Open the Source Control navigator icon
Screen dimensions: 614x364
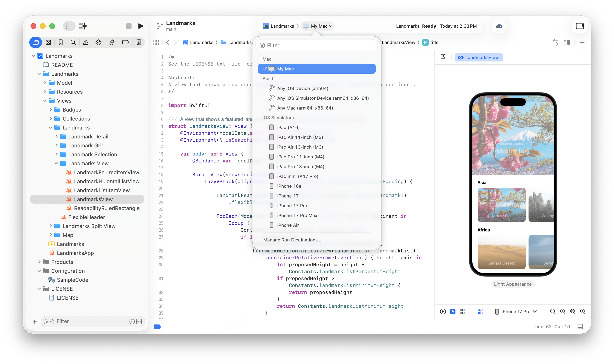point(48,42)
